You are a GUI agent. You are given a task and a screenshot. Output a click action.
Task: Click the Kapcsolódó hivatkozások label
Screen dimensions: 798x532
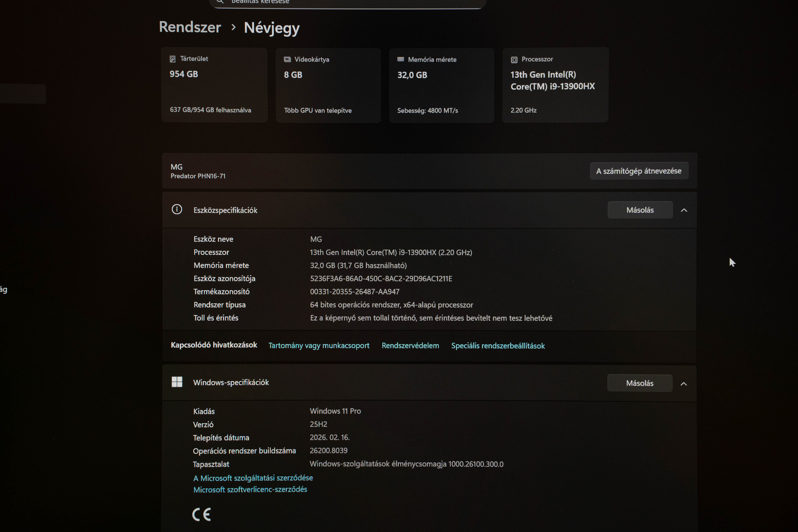point(214,345)
